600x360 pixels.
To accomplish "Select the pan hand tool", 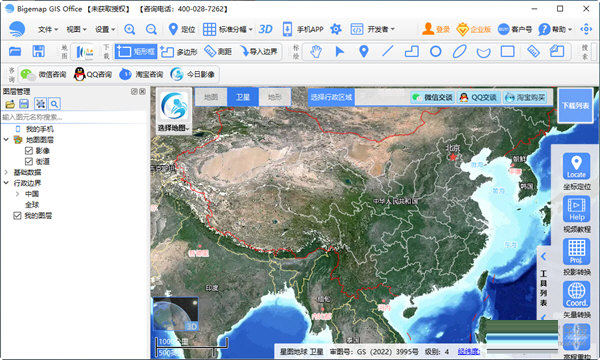I will coord(316,51).
